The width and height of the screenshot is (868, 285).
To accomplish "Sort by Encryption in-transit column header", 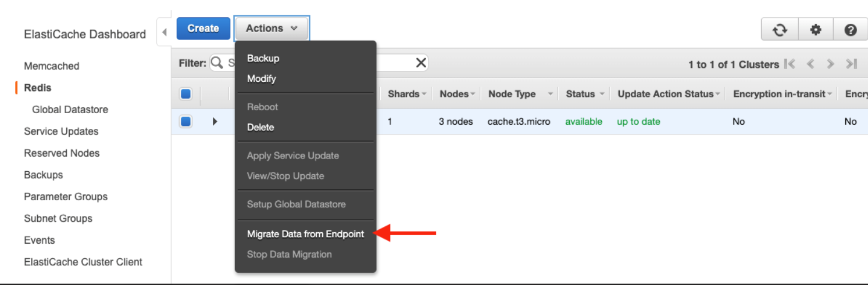I will click(783, 94).
